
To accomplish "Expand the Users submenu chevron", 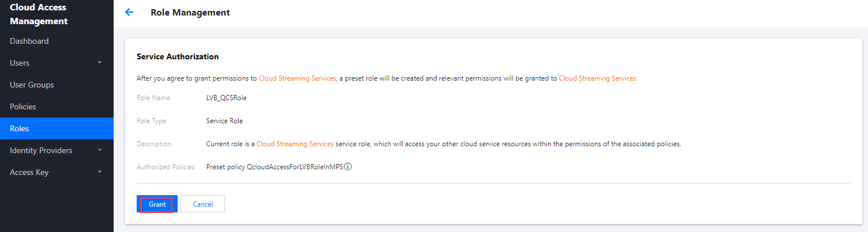I will (x=100, y=62).
